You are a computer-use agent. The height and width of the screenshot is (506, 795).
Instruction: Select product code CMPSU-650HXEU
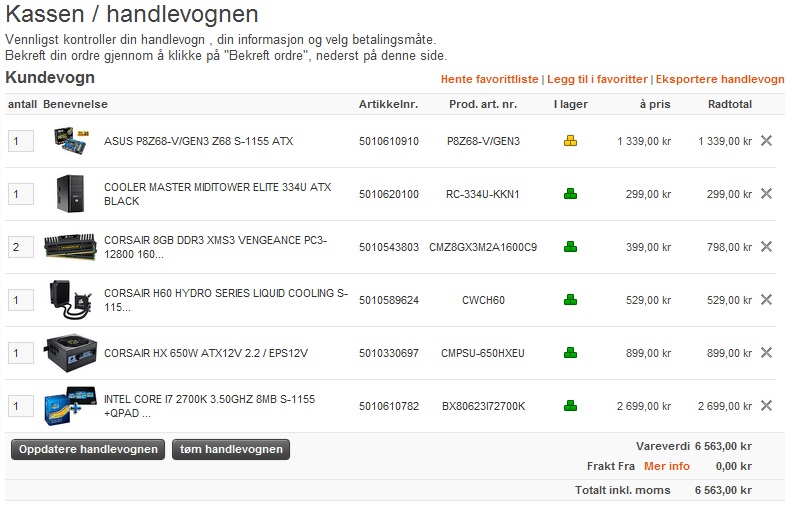coord(483,353)
